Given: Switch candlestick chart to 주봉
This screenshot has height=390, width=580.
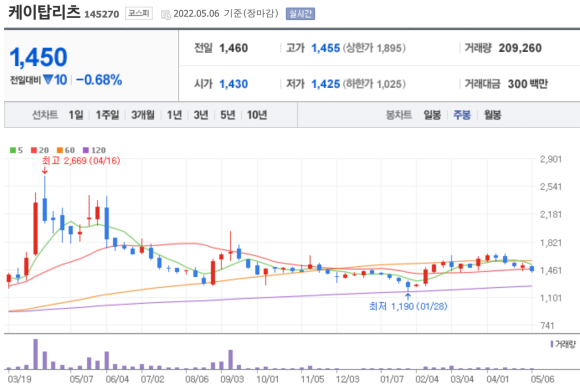Looking at the screenshot, I should pyautogui.click(x=462, y=115).
